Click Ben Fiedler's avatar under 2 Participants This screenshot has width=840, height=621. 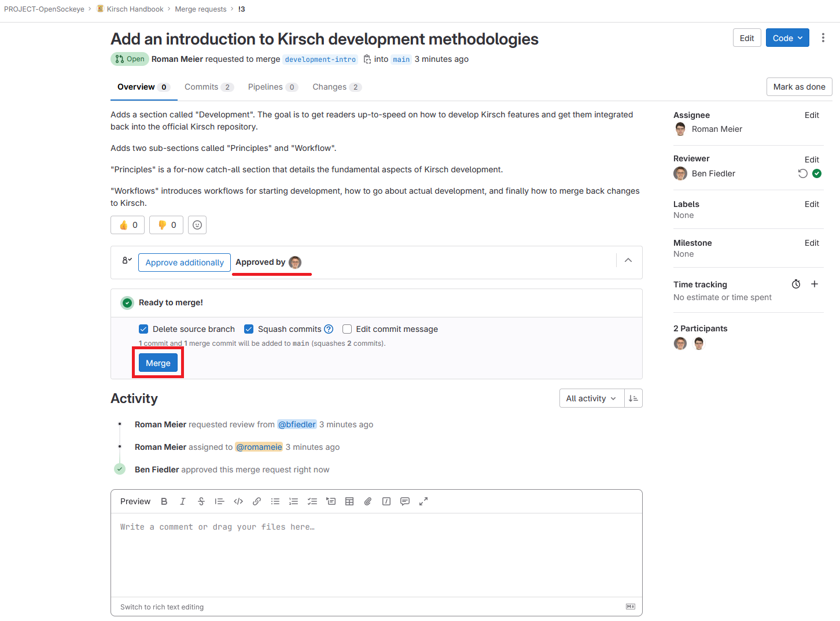(680, 343)
